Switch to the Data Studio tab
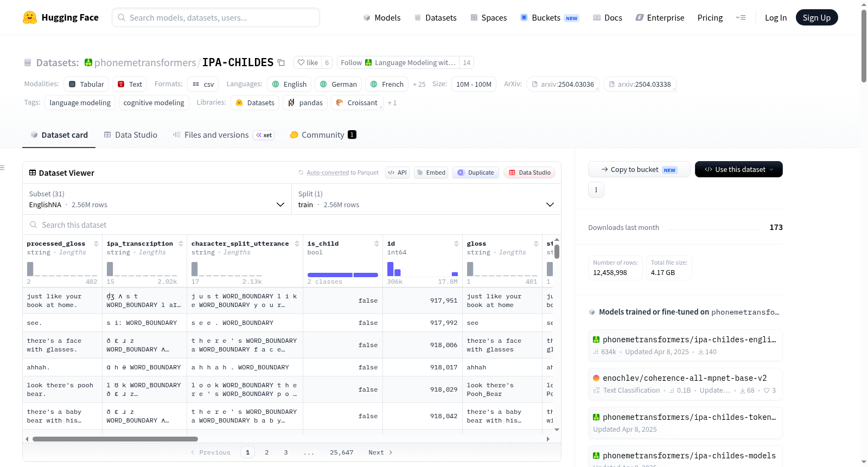This screenshot has height=467, width=868. coord(130,135)
